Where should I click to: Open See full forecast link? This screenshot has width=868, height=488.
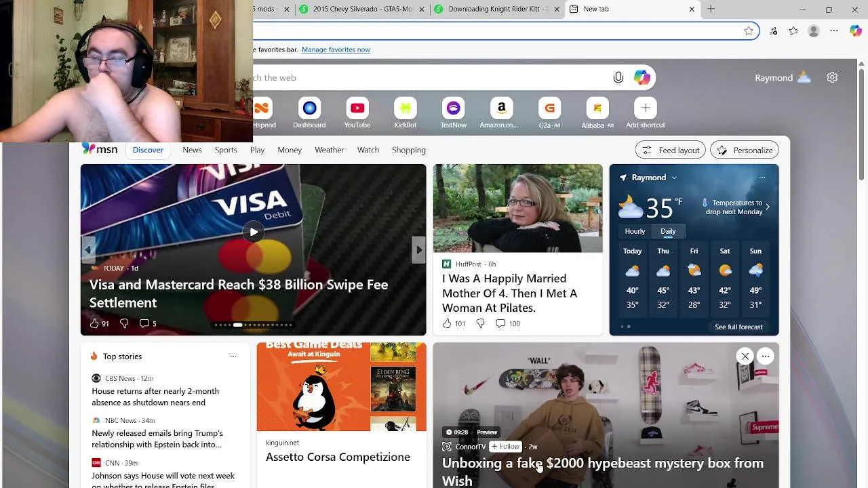738,327
